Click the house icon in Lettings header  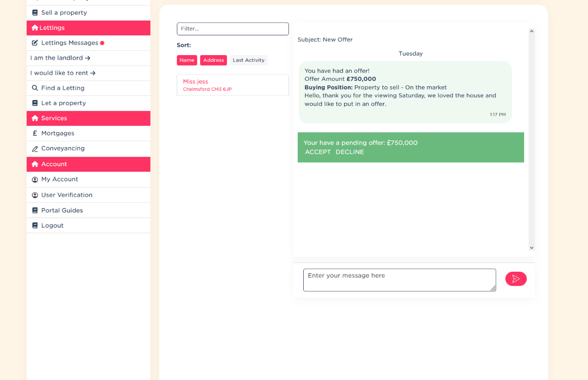pos(35,28)
